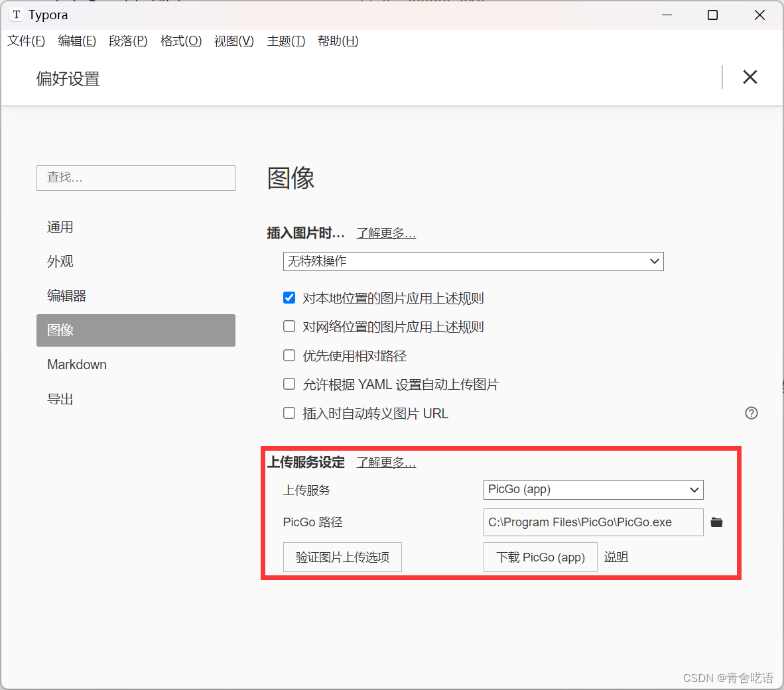This screenshot has height=690, width=784.
Task: Open the 文件(F) menu
Action: [x=26, y=41]
